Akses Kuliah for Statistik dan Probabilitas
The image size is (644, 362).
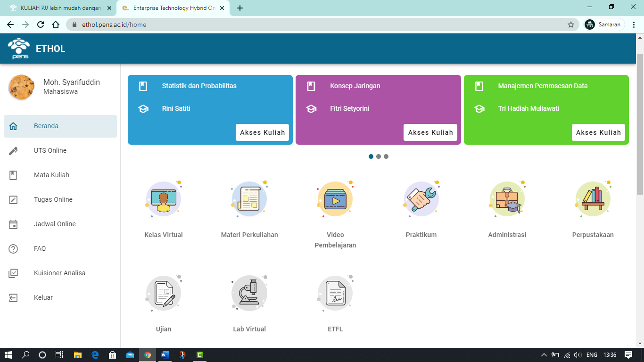click(x=262, y=132)
